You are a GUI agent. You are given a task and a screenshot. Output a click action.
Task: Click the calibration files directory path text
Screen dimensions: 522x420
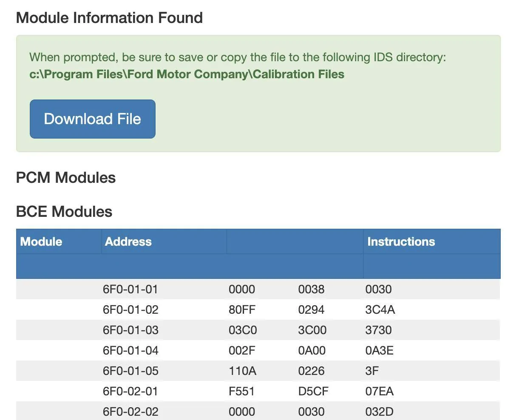187,74
